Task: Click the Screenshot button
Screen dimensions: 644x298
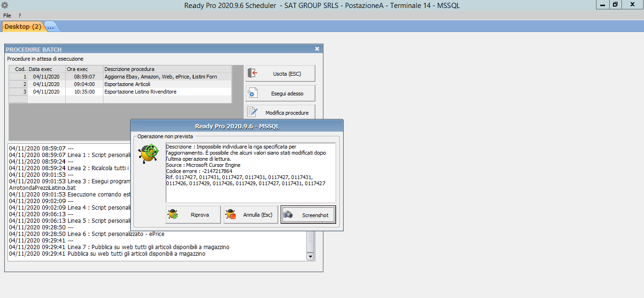Action: [308, 215]
